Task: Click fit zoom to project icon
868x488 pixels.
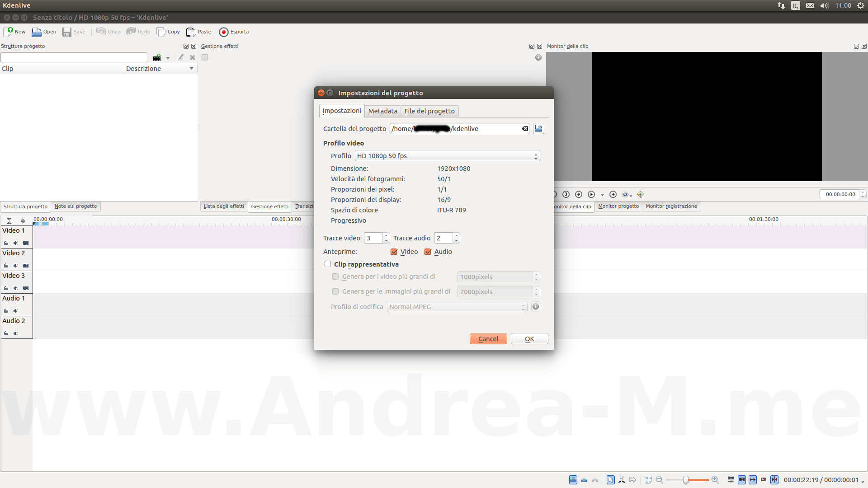Action: click(648, 480)
